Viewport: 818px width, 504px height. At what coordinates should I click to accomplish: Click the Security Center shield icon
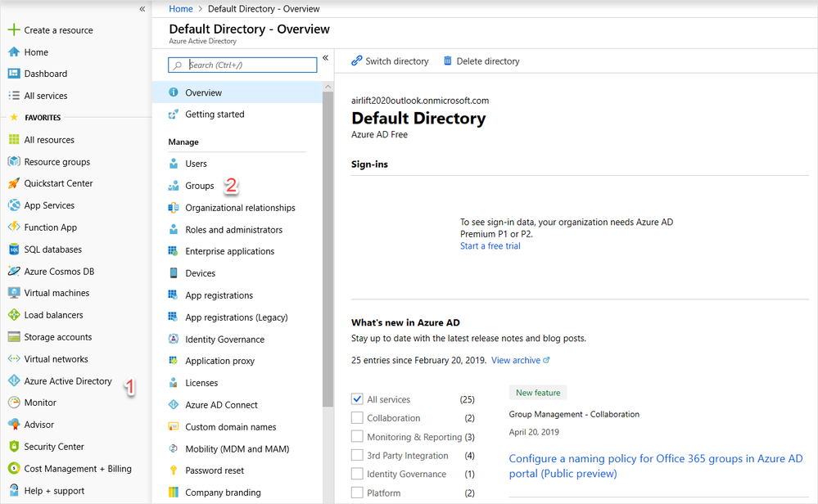(x=14, y=446)
